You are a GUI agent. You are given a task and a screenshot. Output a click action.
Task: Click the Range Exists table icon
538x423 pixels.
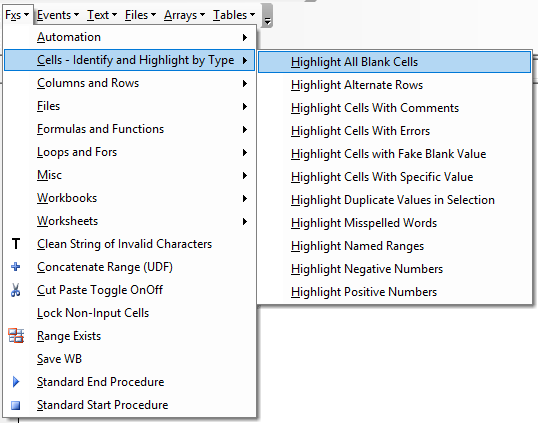(x=16, y=336)
